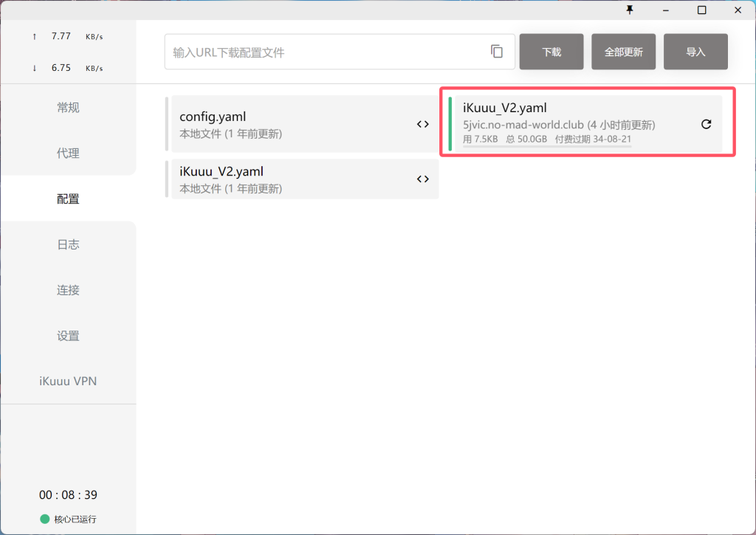Screen dimensions: 756x535
Task: Click the green core status dot
Action: click(44, 519)
